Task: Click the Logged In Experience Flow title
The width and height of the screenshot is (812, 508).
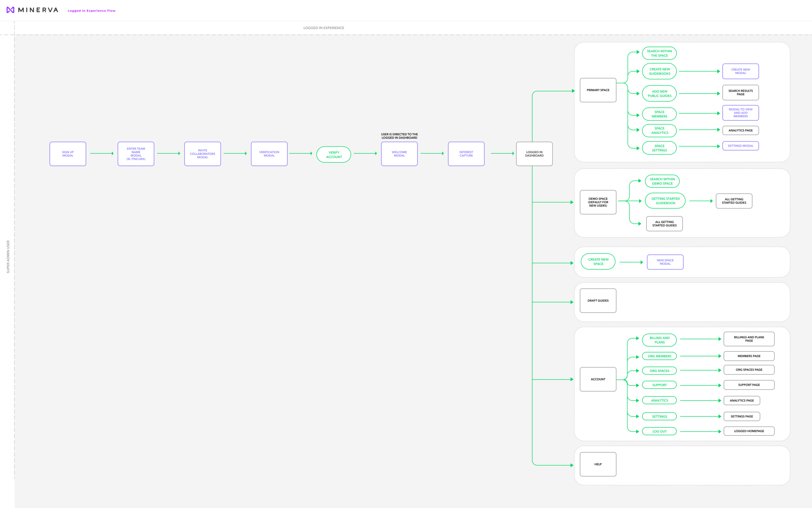Action: 92,11
